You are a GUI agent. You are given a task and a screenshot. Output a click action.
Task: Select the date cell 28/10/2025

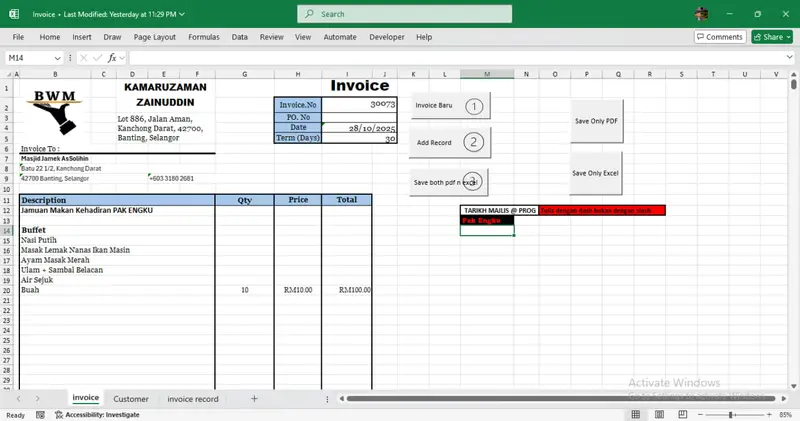click(x=359, y=128)
